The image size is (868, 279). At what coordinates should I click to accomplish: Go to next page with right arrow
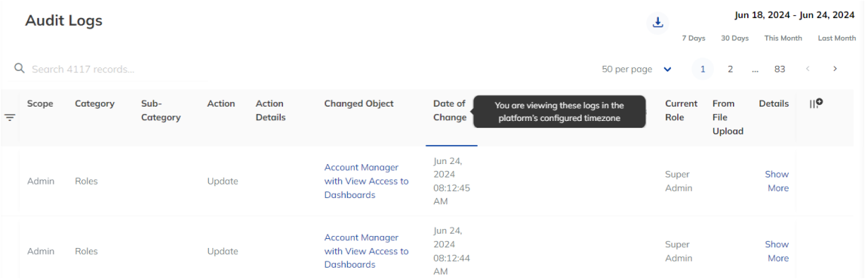coord(835,70)
